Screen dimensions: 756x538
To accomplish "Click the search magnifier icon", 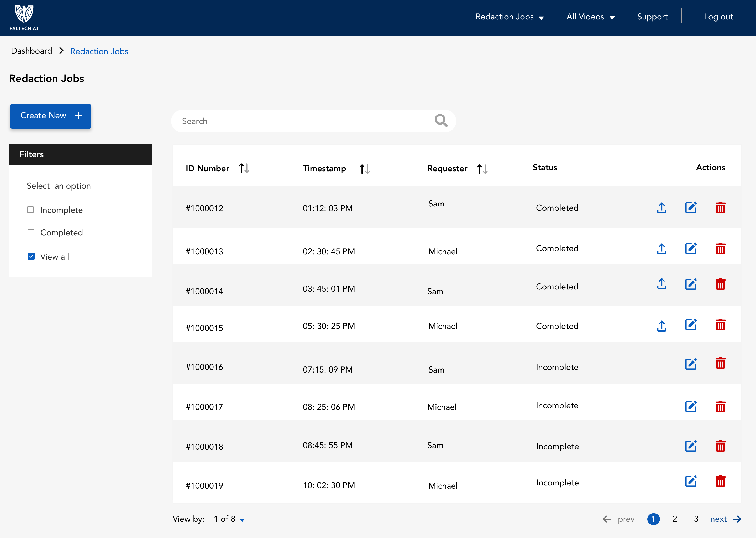I will [x=441, y=121].
